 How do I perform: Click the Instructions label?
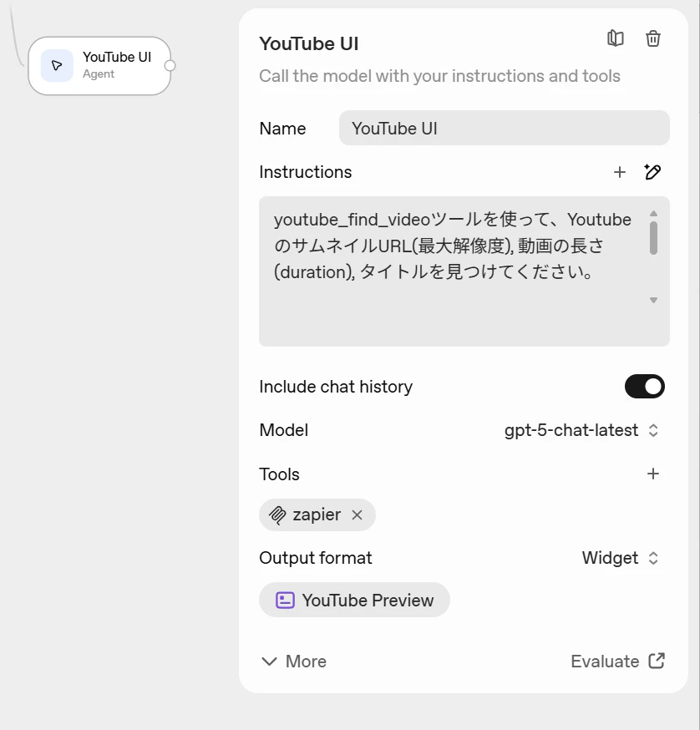(x=306, y=172)
